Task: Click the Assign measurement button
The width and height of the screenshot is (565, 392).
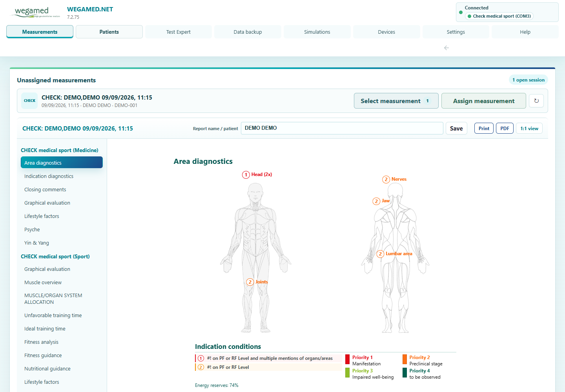Action: pos(484,101)
